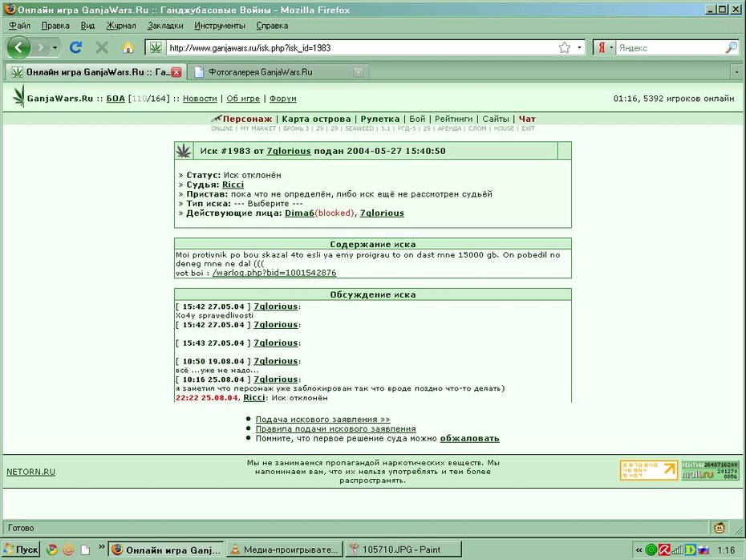Open the Start (Пуск) button

(21, 550)
